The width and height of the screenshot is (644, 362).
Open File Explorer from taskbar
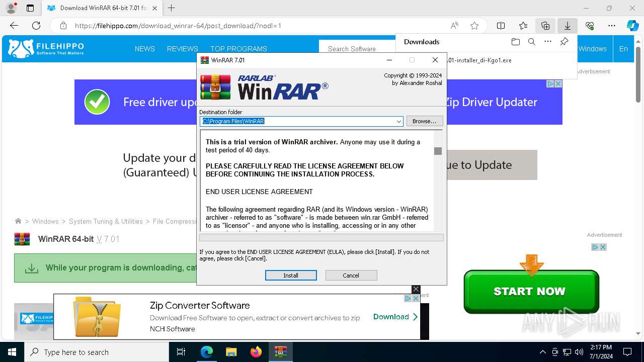click(231, 352)
